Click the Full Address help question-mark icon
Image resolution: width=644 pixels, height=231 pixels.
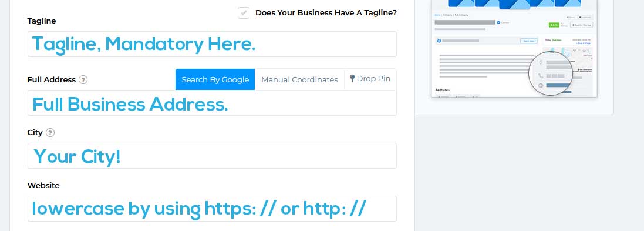point(83,80)
